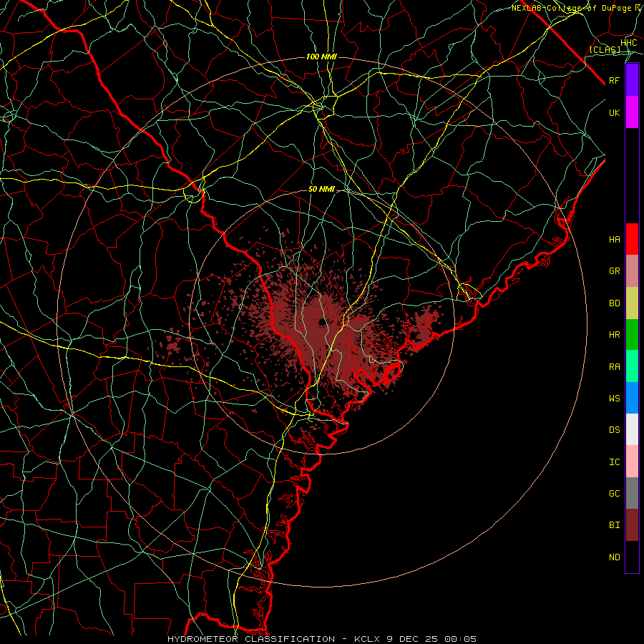Click the black radar site dot
This screenshot has width=644, height=644.
322,321
